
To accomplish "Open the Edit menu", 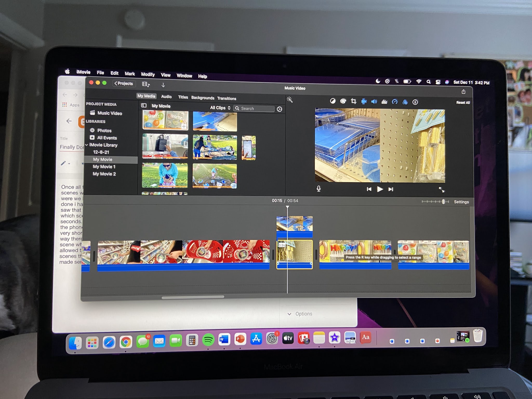I will click(x=114, y=73).
